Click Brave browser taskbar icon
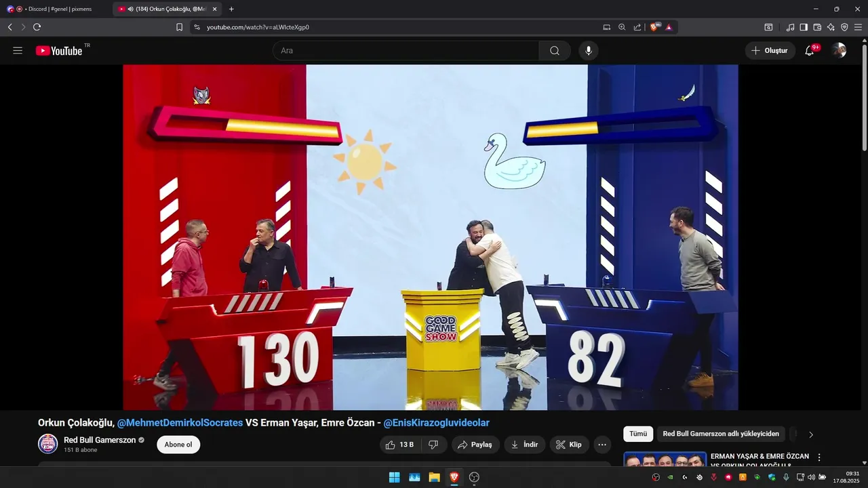Image resolution: width=868 pixels, height=488 pixels. point(454,477)
